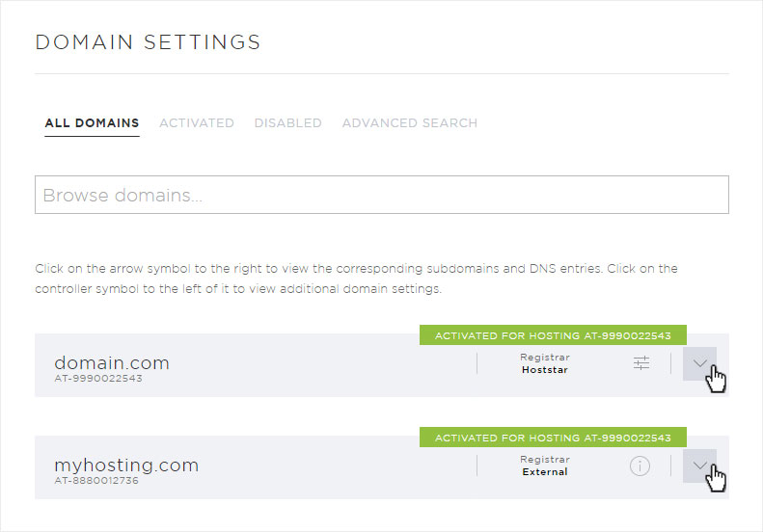Image resolution: width=763 pixels, height=532 pixels.
Task: Open Advanced Search tab
Action: tap(410, 123)
